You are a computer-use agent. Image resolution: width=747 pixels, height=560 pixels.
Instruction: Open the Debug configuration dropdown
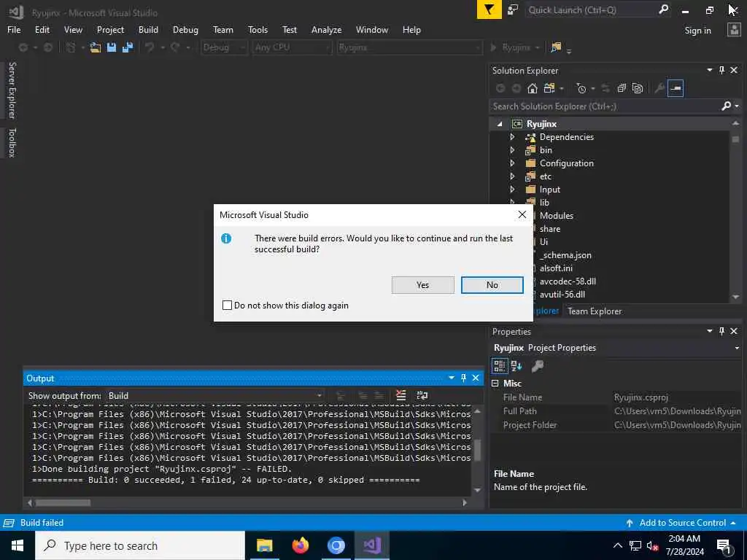(224, 47)
